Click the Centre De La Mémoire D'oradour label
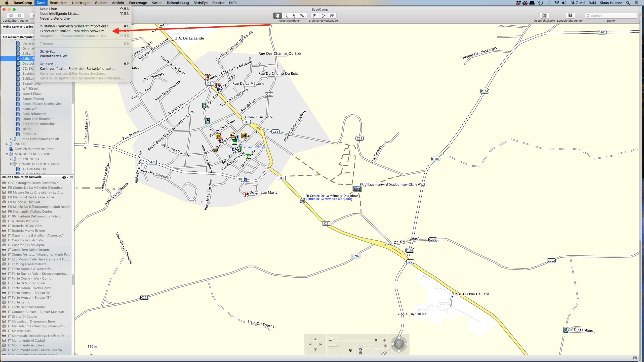This screenshot has height=362, width=644. pos(329,199)
